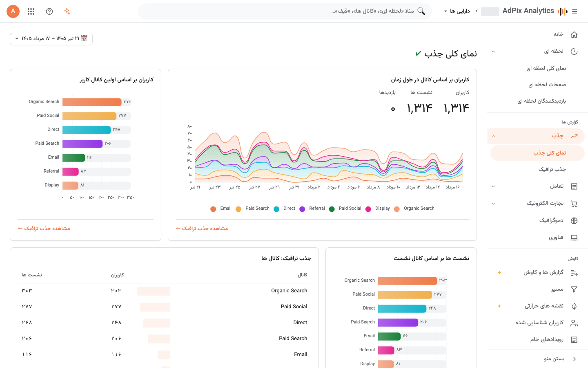Click the home icon beside خانه
The image size is (588, 368).
(574, 34)
